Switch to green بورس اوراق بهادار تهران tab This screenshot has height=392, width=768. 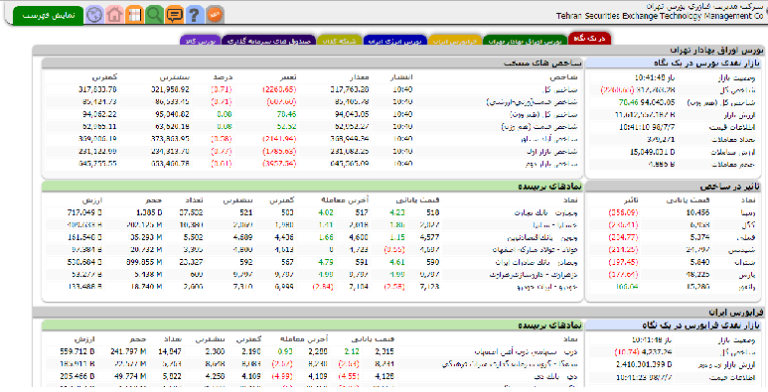[x=525, y=41]
